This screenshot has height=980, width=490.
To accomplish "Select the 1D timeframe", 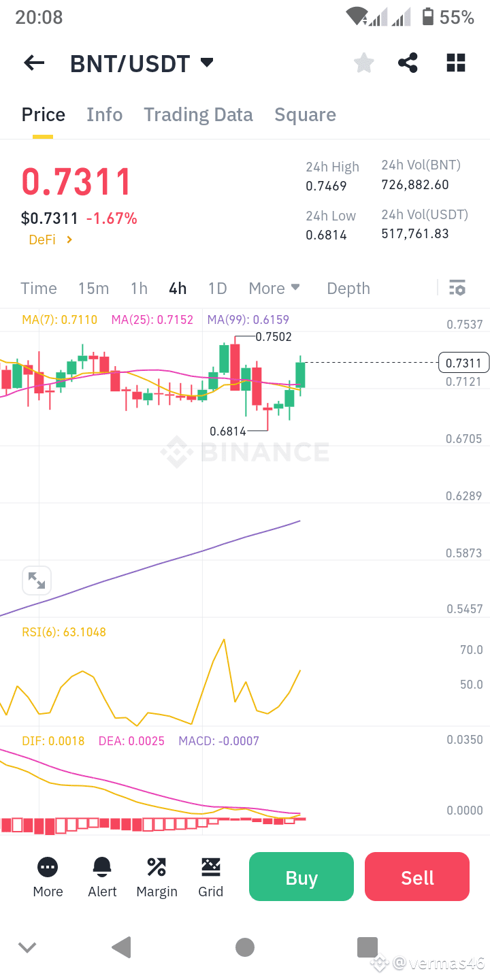I will 218,289.
